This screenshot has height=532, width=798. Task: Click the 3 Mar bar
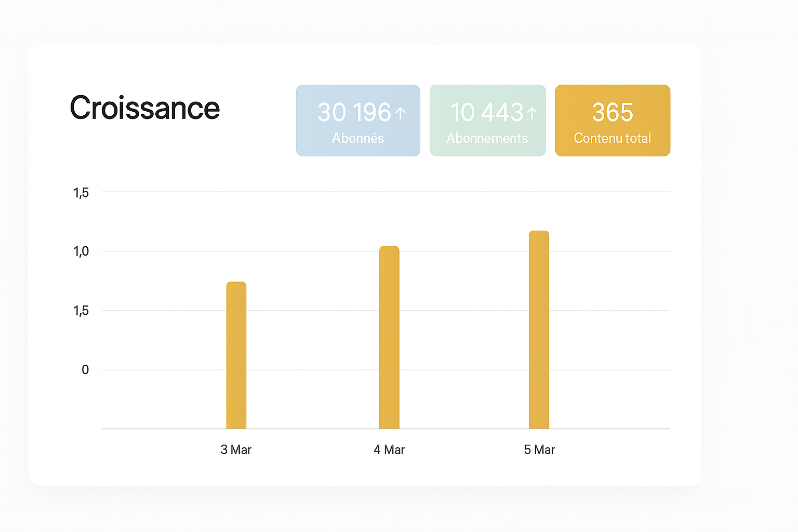click(236, 355)
